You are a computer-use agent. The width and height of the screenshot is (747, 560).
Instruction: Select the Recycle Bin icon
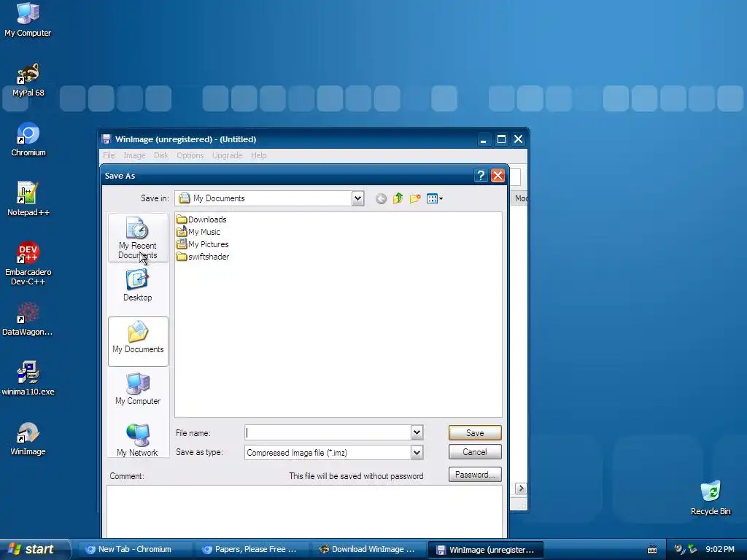click(711, 498)
